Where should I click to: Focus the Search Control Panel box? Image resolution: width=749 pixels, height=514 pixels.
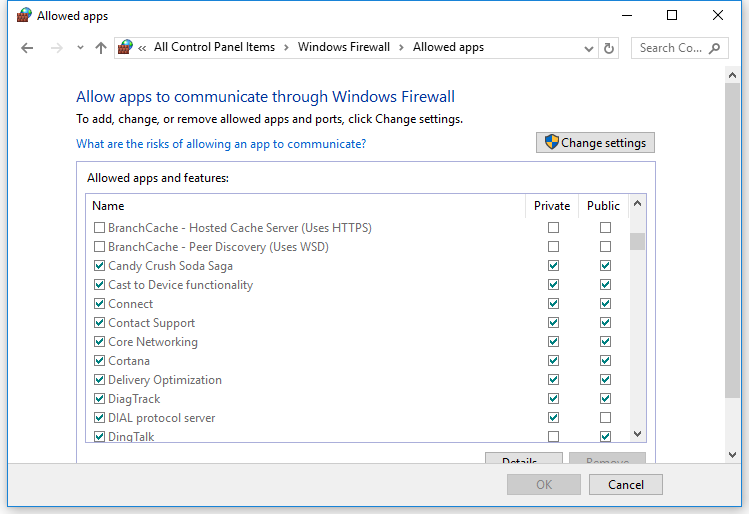[x=679, y=48]
